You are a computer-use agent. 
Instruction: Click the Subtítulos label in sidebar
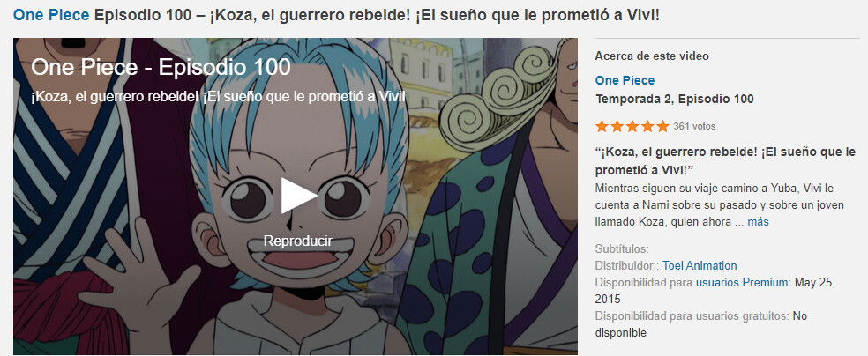pyautogui.click(x=622, y=249)
